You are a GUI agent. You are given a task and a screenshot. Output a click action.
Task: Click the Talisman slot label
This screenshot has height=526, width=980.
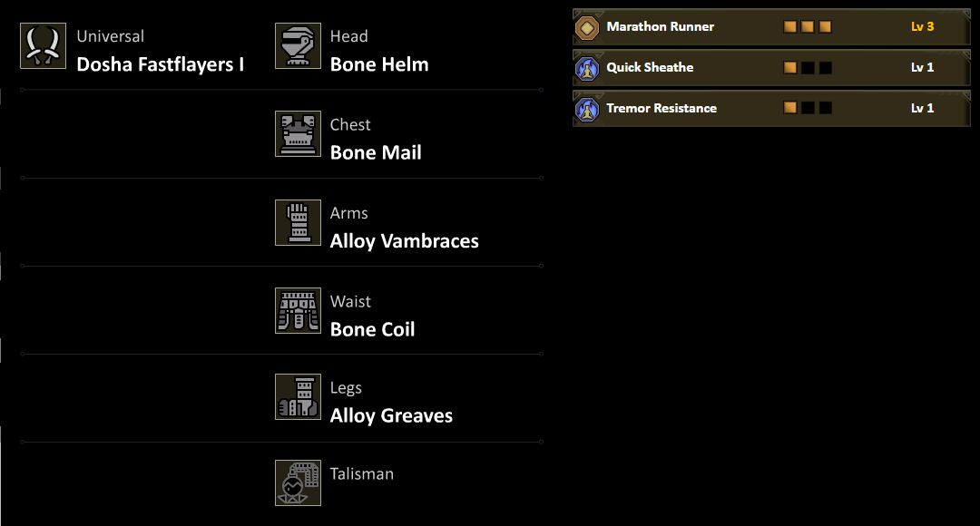[361, 473]
